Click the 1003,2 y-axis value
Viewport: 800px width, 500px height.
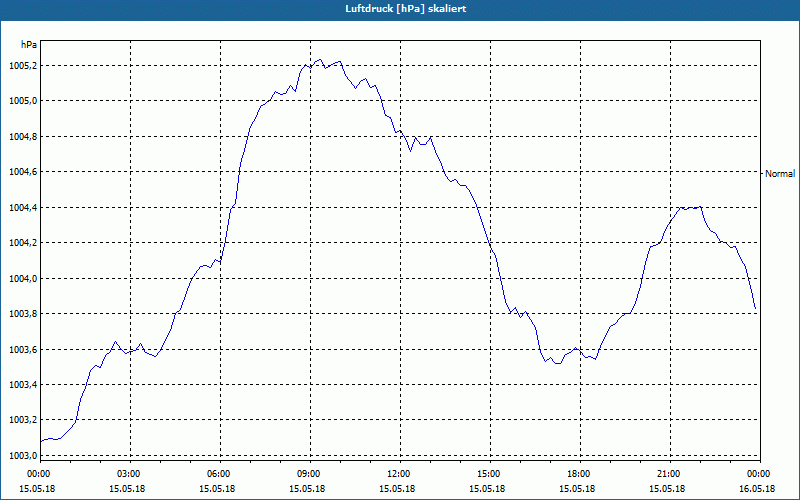[x=23, y=420]
